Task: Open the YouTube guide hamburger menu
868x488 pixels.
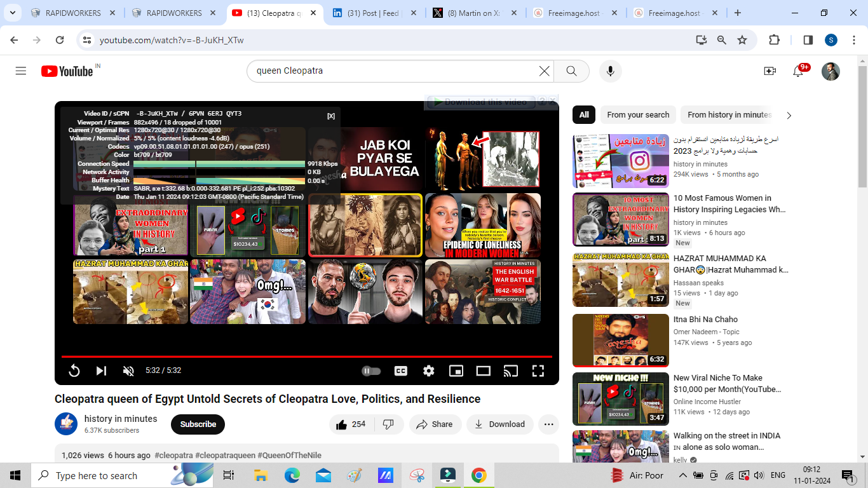Action: 21,71
